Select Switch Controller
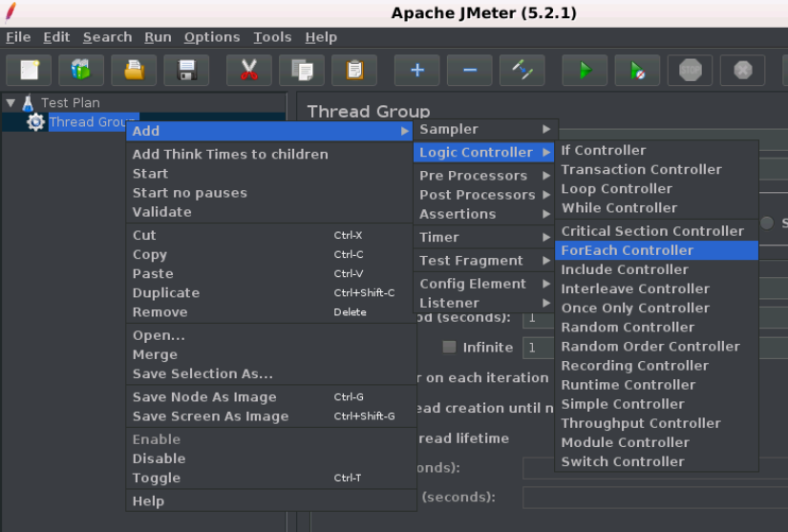This screenshot has width=788, height=532. tap(656, 461)
